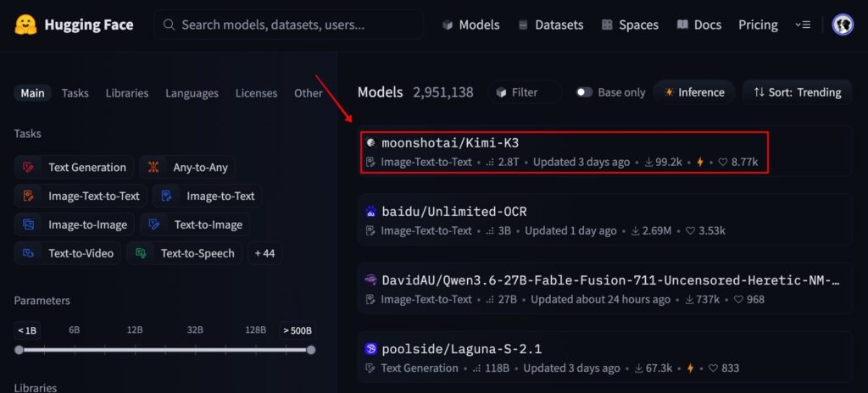
Task: Click the baidu organization avatar icon
Action: tap(371, 212)
